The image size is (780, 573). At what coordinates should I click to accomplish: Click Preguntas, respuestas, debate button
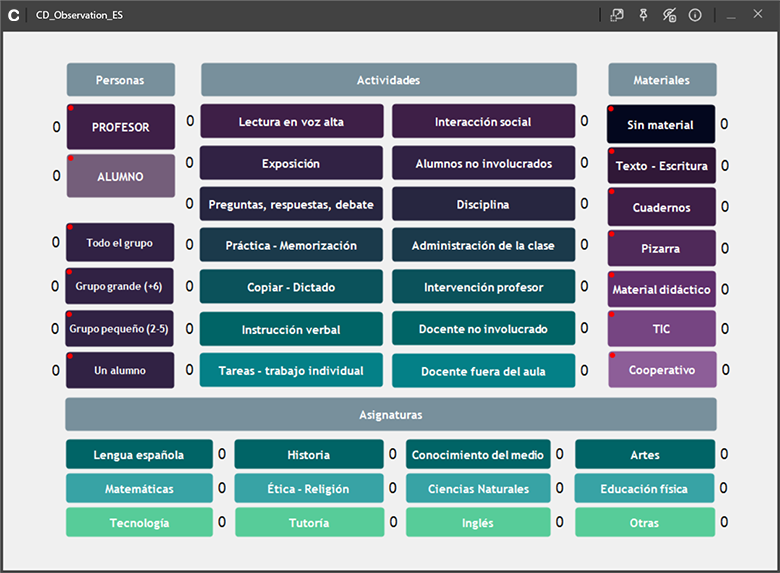pyautogui.click(x=292, y=204)
